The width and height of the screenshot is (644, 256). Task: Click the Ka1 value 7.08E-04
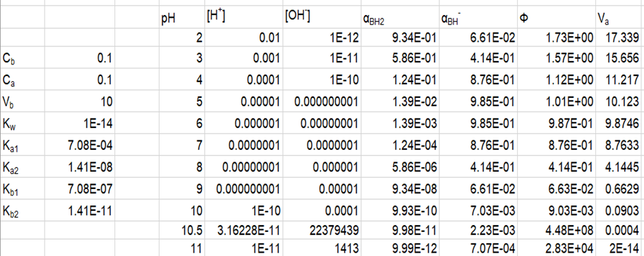point(79,145)
